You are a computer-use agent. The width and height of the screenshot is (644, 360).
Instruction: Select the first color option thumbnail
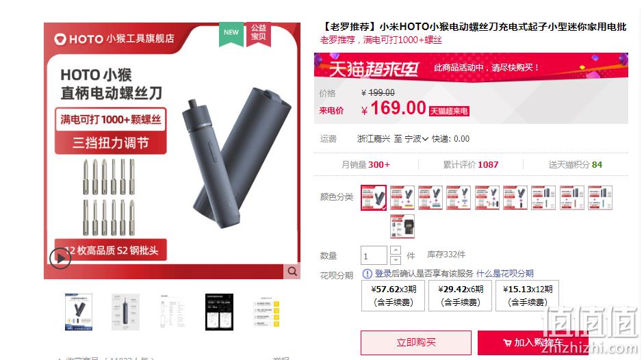point(374,198)
